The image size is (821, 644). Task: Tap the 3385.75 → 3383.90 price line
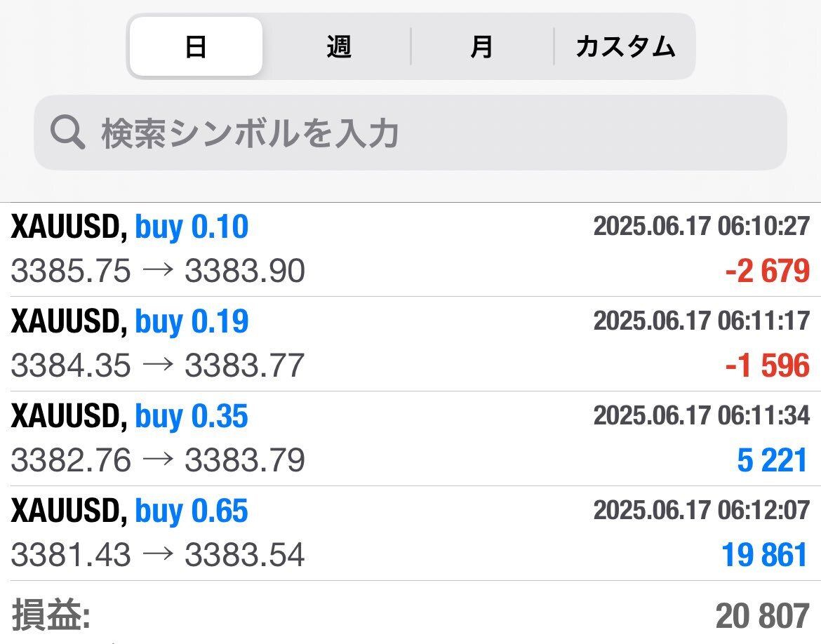point(158,271)
